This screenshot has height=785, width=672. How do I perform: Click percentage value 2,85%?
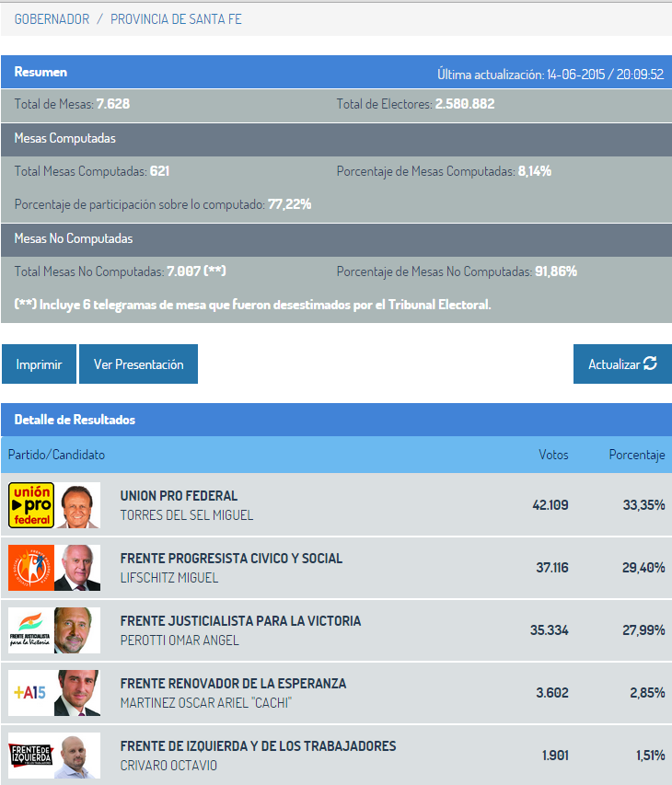coord(647,692)
